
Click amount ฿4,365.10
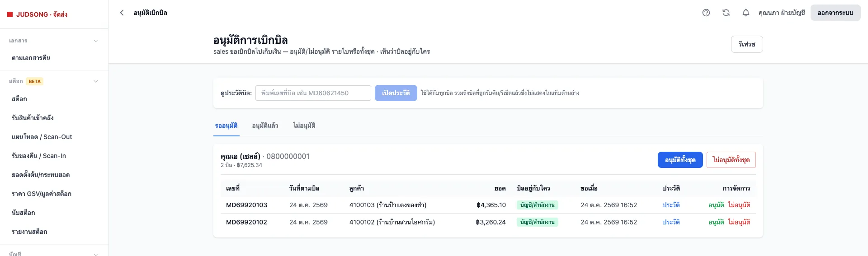[491, 205]
